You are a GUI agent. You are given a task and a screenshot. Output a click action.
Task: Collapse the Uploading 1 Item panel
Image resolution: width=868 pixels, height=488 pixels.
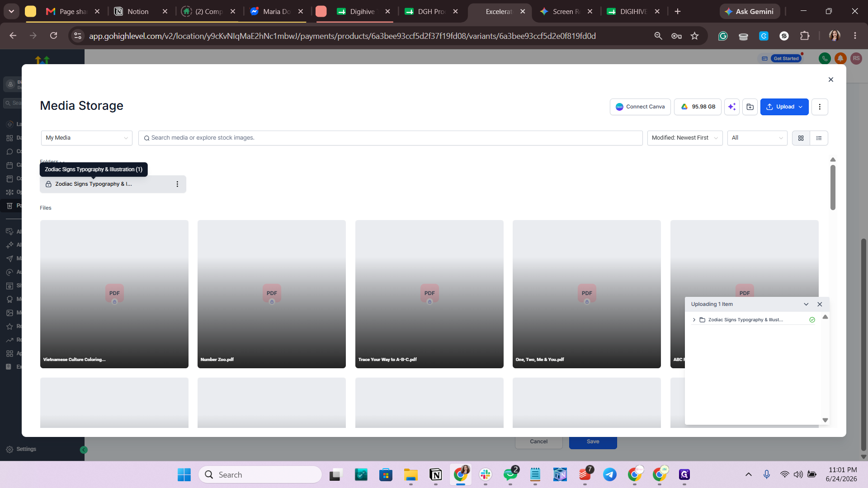click(806, 305)
